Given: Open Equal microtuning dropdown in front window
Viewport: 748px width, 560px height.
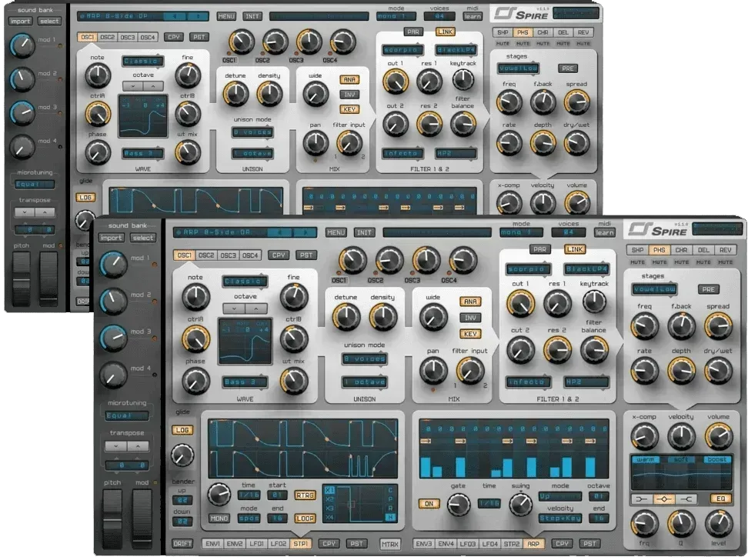Looking at the screenshot, I should tap(127, 416).
